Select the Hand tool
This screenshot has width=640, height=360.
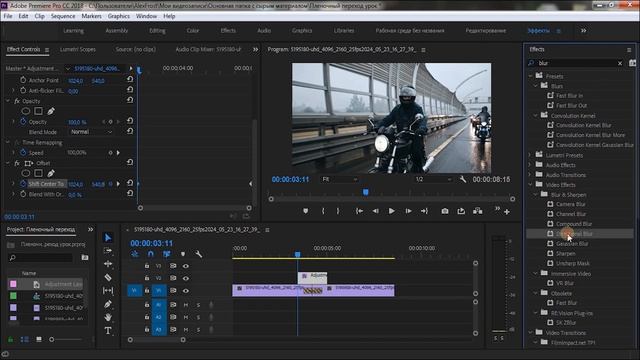tap(108, 317)
